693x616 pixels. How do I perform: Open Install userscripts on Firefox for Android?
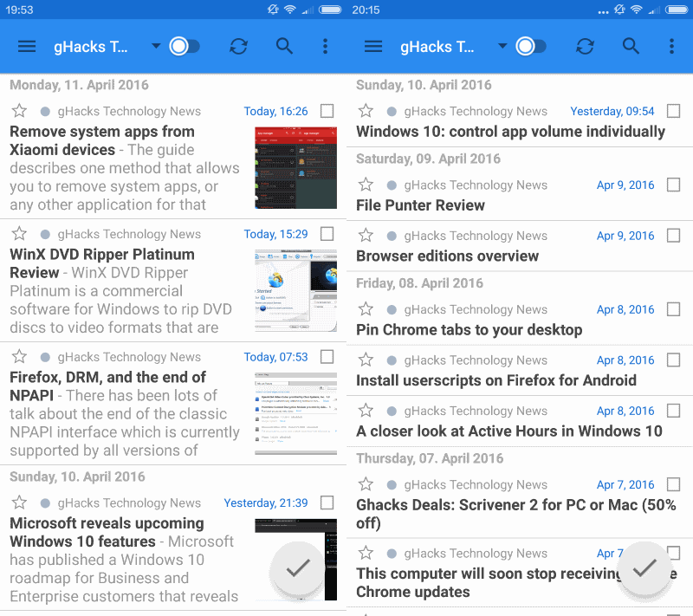[496, 380]
